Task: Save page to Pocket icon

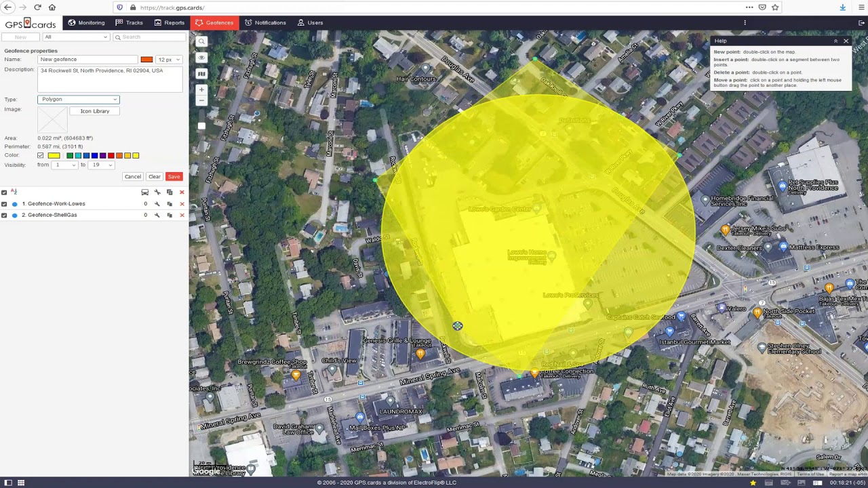Action: 762,7
